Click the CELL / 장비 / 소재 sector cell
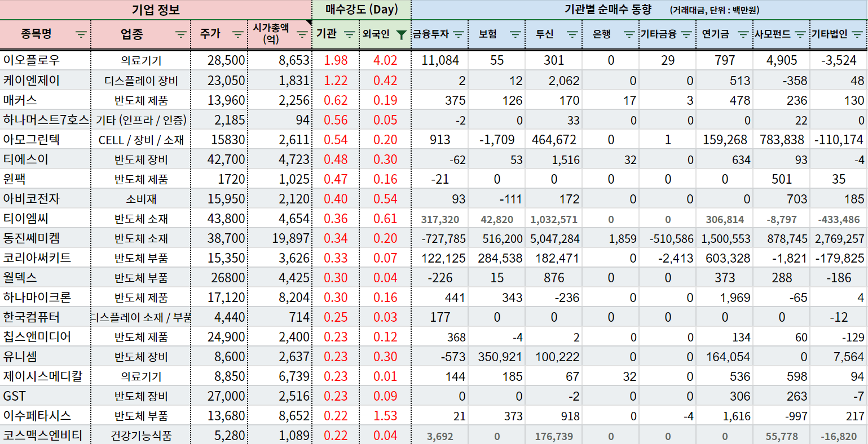Viewport: 868px width, 444px height. (141, 139)
